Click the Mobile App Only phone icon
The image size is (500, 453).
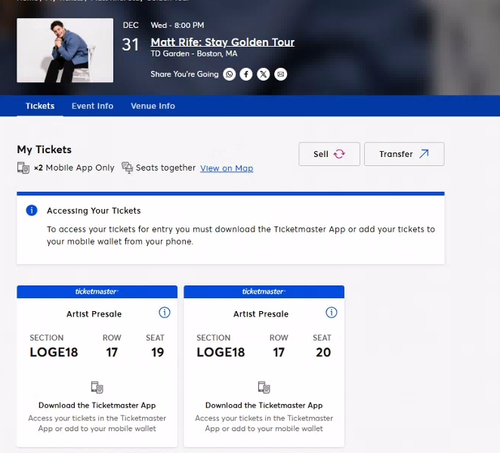23,168
